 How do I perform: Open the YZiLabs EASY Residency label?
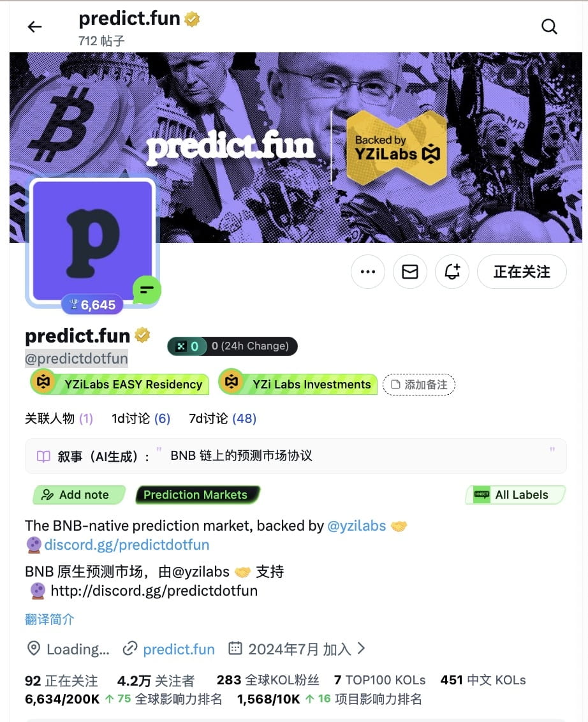[x=120, y=383]
